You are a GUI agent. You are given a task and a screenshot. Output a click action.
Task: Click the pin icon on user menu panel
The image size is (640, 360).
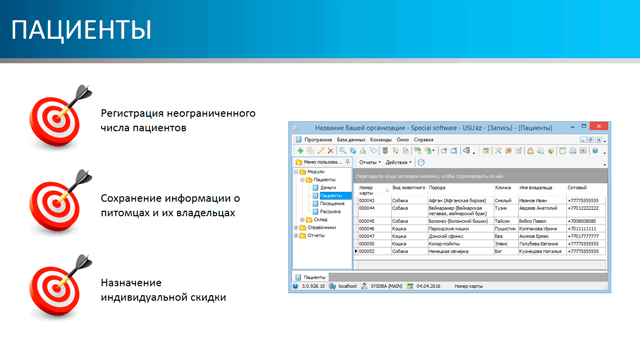pyautogui.click(x=347, y=162)
